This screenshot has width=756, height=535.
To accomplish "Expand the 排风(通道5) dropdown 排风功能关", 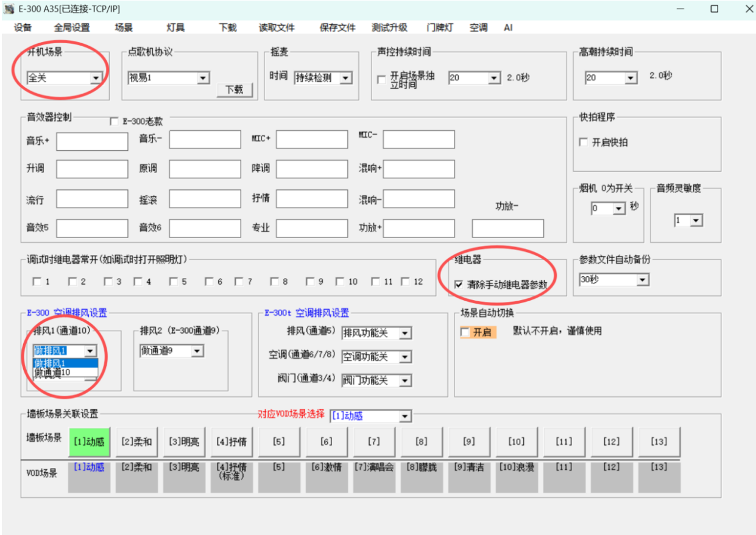I will click(405, 333).
